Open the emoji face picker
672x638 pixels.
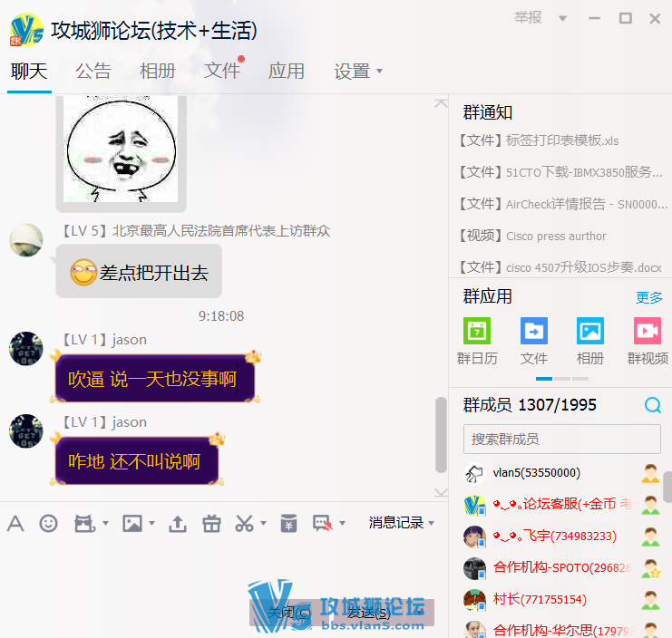[48, 523]
